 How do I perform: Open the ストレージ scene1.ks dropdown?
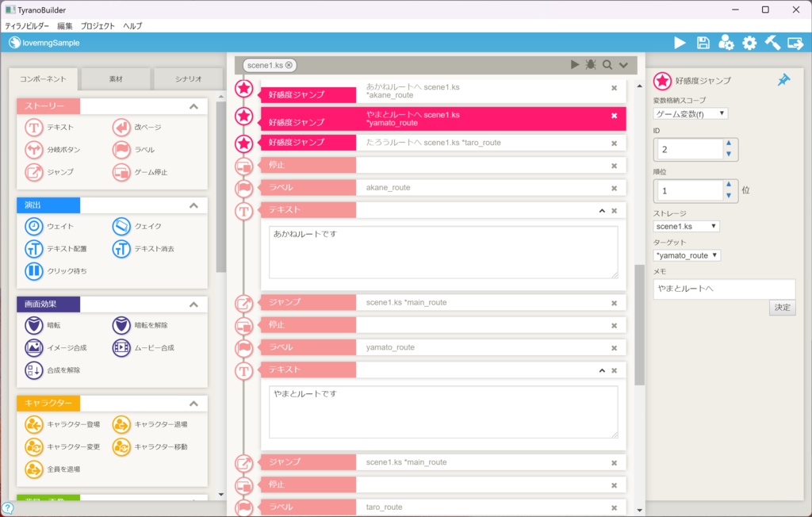(686, 226)
